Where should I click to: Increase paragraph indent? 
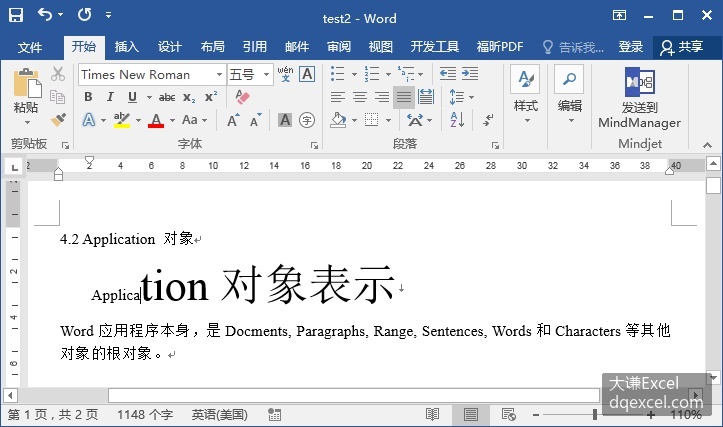click(x=470, y=73)
